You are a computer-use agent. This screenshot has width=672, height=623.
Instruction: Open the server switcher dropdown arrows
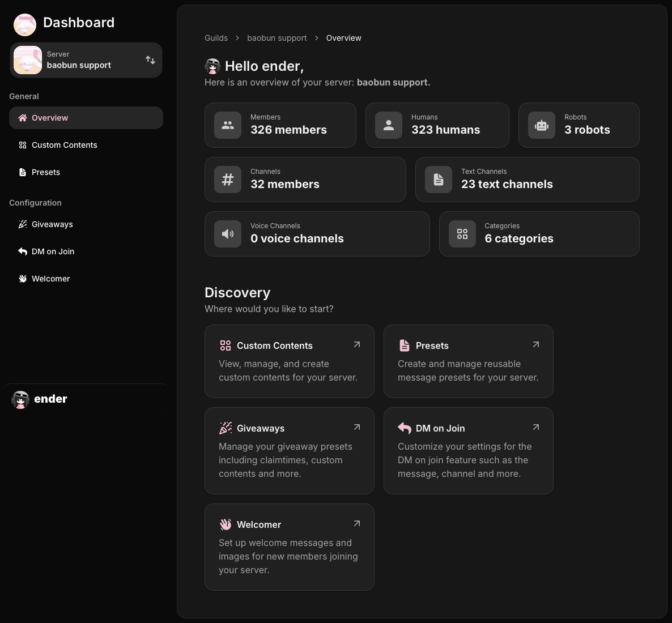tap(150, 60)
